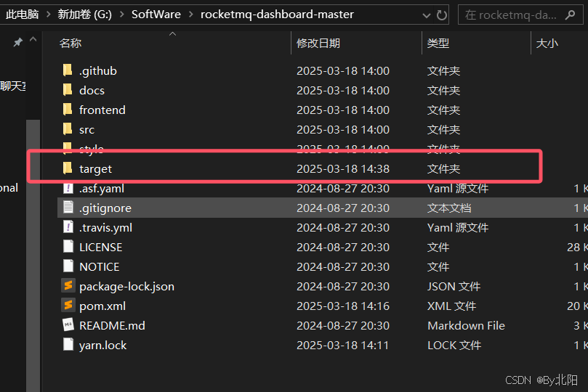Select README.md file name
The image size is (588, 392).
click(x=112, y=325)
